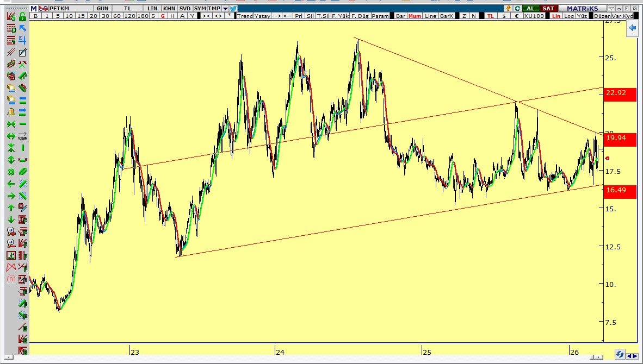Click the XU100 index comparison button

click(534, 16)
